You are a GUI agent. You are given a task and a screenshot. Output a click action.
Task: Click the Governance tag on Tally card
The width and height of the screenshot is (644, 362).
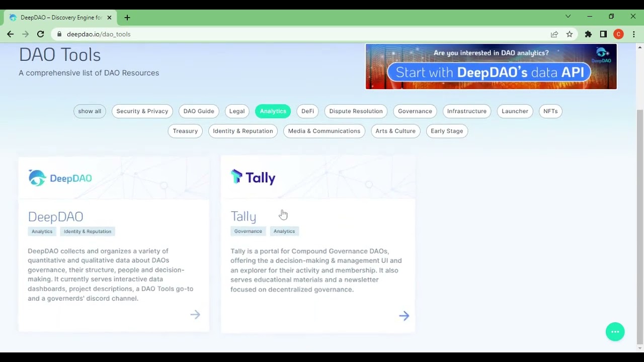(x=248, y=231)
